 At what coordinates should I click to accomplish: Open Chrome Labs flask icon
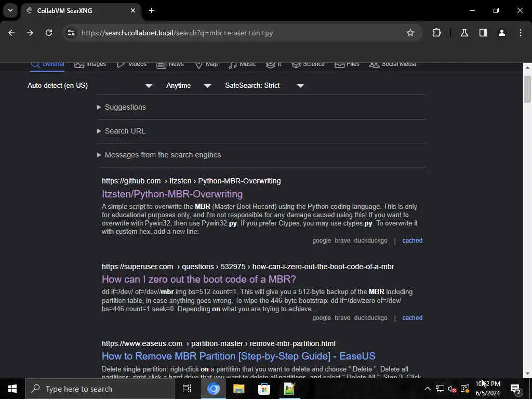(x=464, y=33)
